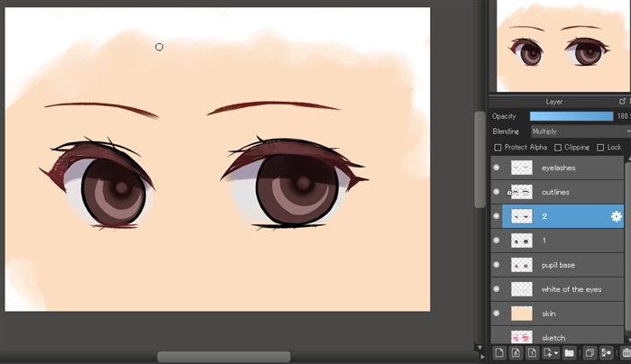
Task: Duplicate the selected layer
Action: pos(590,353)
